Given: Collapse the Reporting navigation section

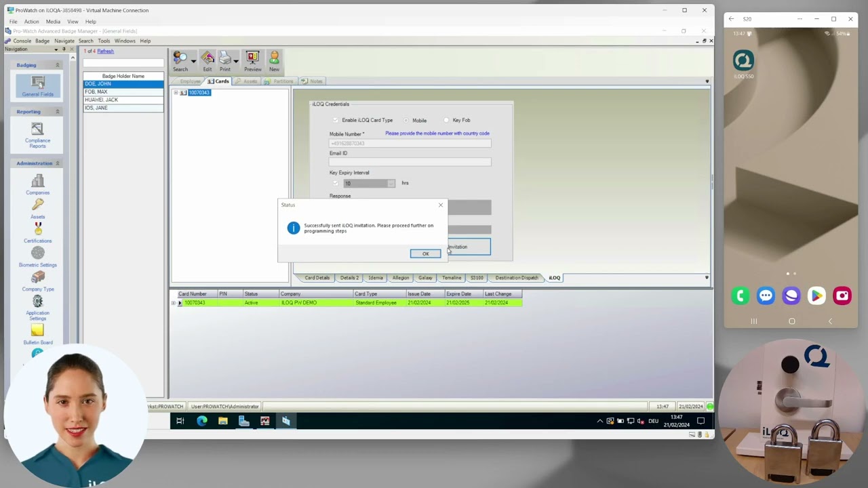Looking at the screenshot, I should [58, 112].
